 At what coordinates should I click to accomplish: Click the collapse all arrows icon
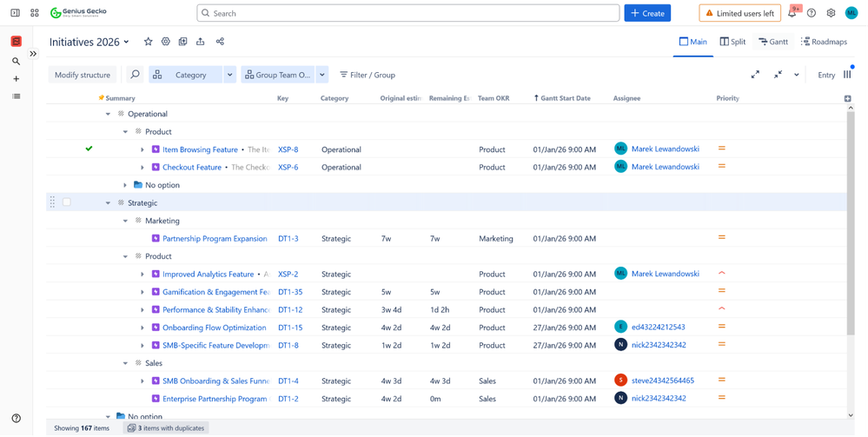(778, 75)
